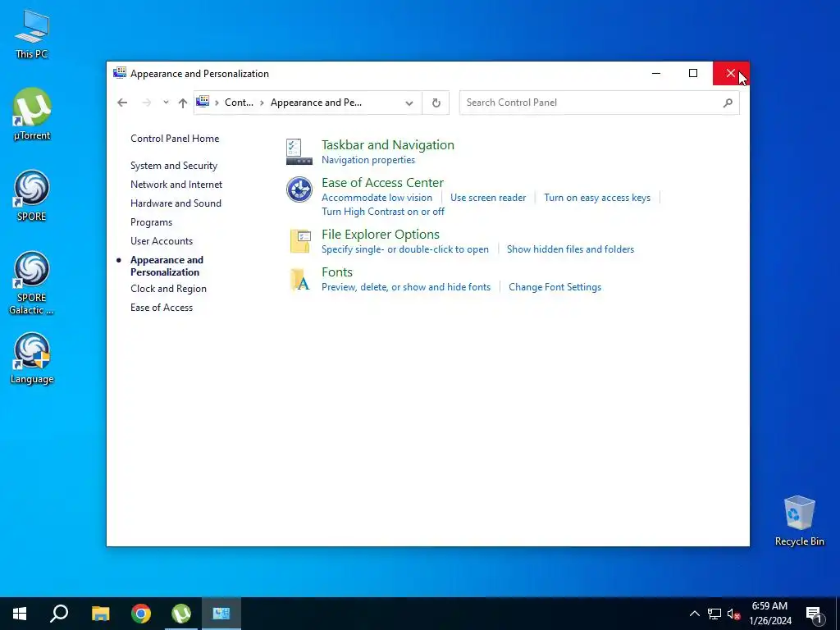The height and width of the screenshot is (630, 840).
Task: Click the Fonts folder icon
Action: point(300,279)
